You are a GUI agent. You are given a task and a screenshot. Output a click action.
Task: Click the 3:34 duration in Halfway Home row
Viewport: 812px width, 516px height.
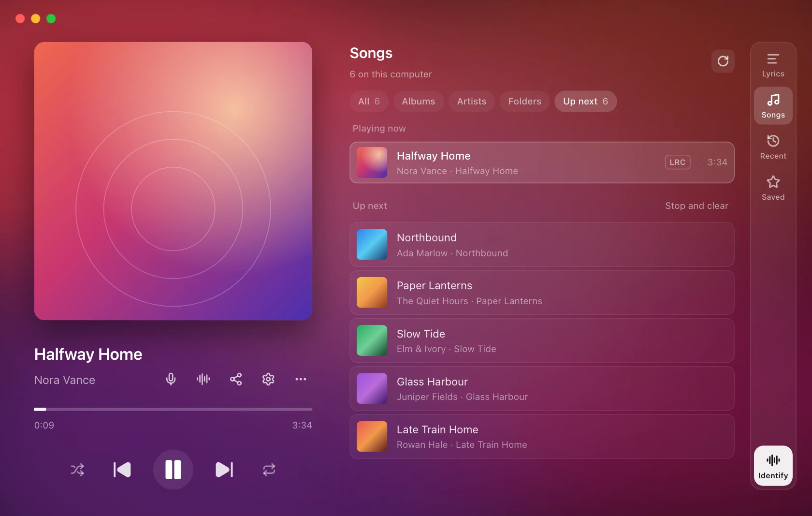[x=717, y=162]
